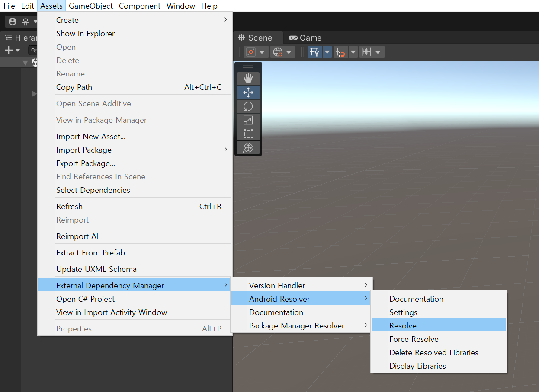
Task: Expand the Version Handler submenu
Action: coord(302,286)
